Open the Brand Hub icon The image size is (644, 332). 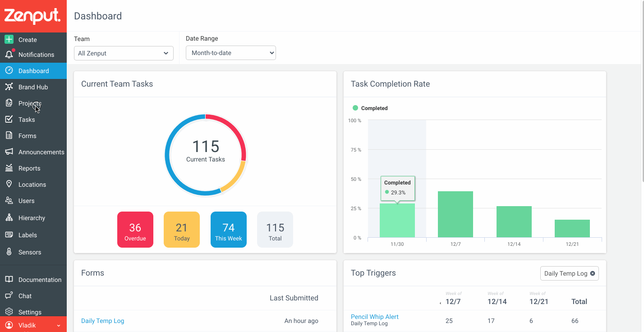tap(9, 87)
